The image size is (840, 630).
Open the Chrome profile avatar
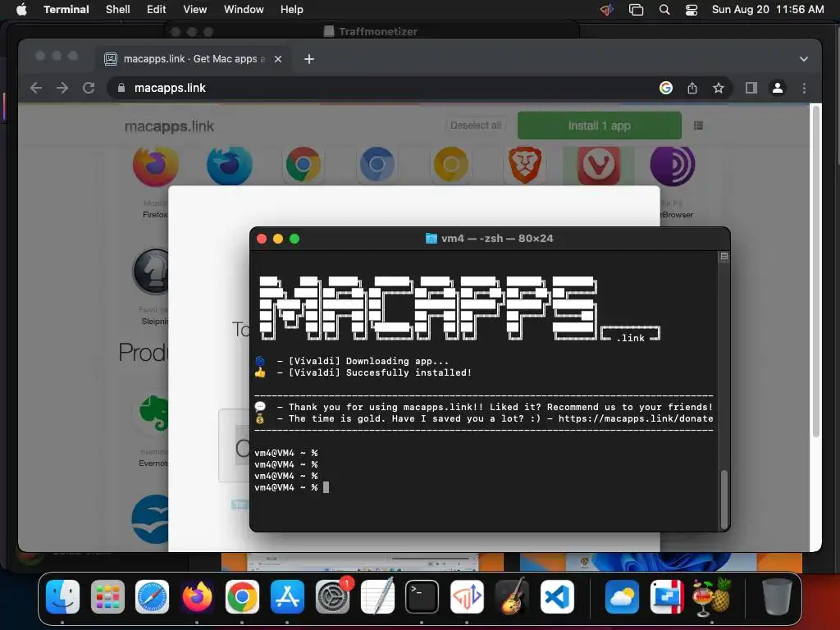point(778,88)
